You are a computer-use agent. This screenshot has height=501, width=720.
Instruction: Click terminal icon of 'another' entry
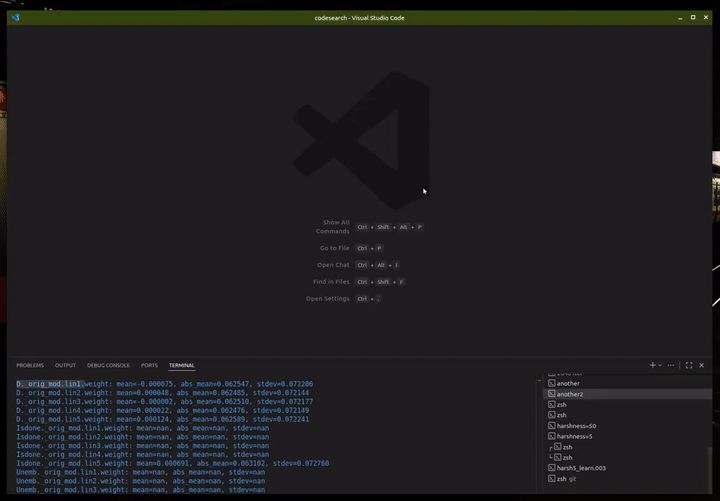(552, 383)
